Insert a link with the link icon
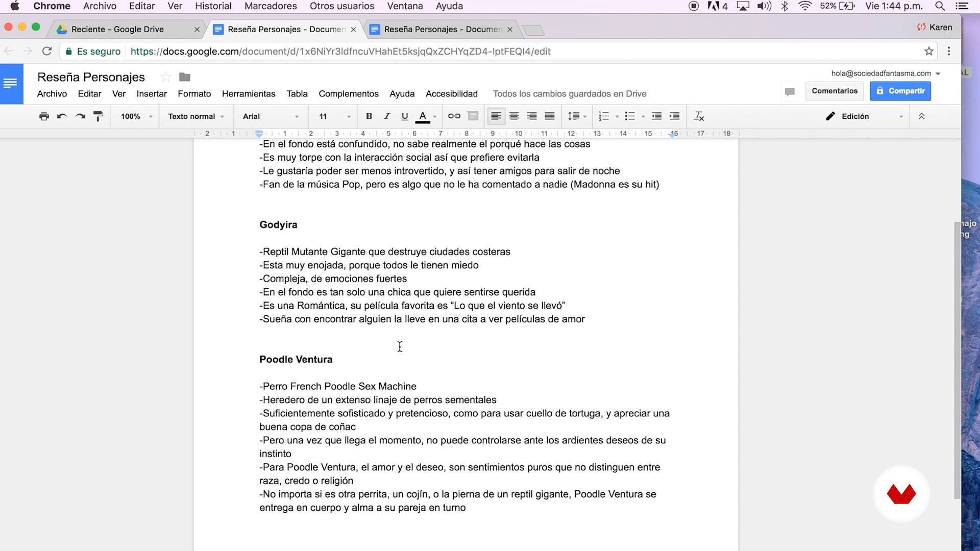This screenshot has width=980, height=551. [x=454, y=116]
